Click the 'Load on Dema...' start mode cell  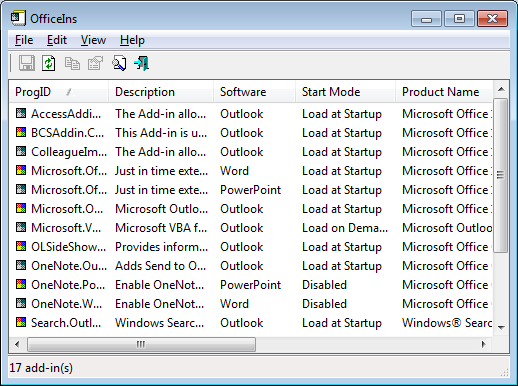[345, 228]
